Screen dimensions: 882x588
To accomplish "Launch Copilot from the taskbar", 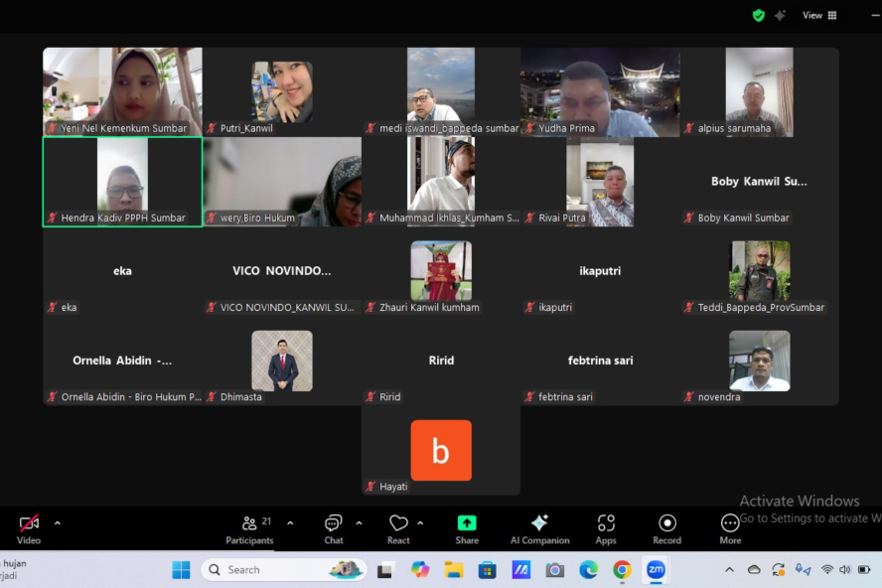I will pyautogui.click(x=419, y=570).
